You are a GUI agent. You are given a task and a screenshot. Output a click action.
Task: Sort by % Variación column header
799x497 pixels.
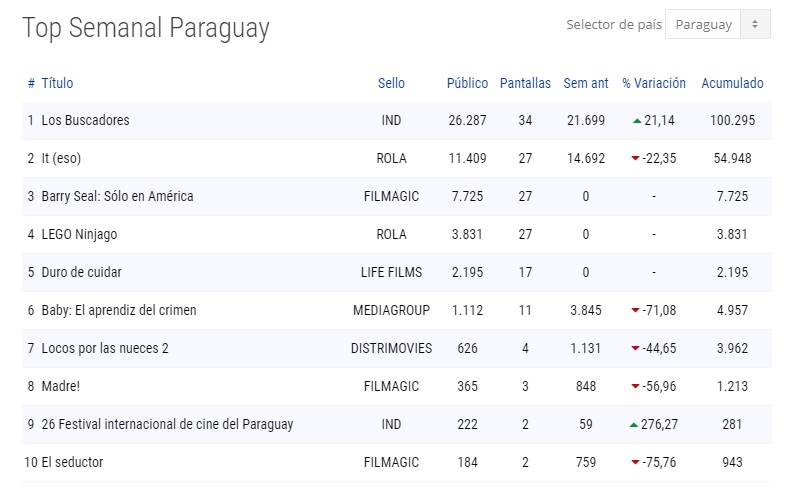(x=654, y=83)
